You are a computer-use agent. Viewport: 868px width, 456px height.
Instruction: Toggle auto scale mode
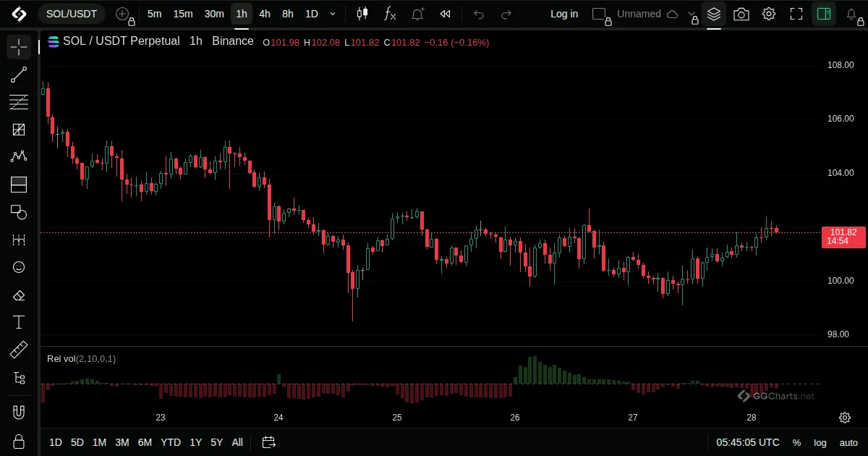(x=848, y=442)
